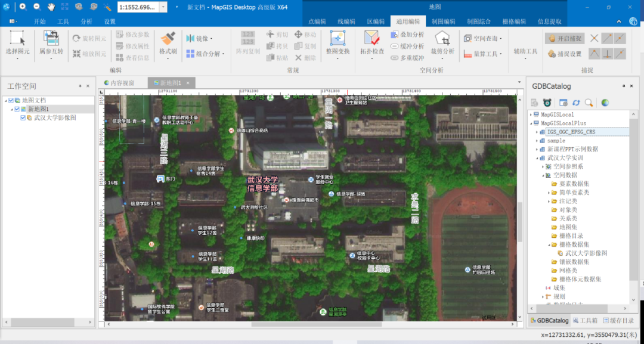Open the 分析 menu tab

(86, 21)
